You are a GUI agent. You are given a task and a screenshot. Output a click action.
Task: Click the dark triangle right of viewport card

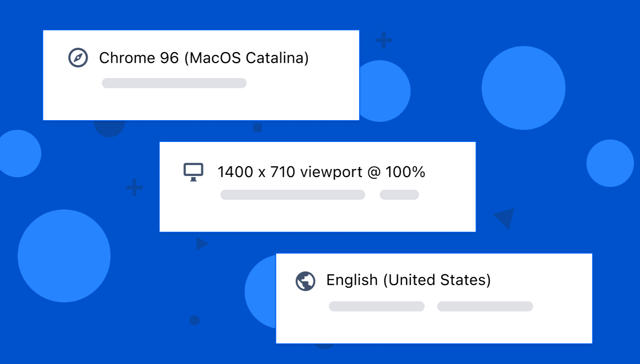(x=505, y=217)
